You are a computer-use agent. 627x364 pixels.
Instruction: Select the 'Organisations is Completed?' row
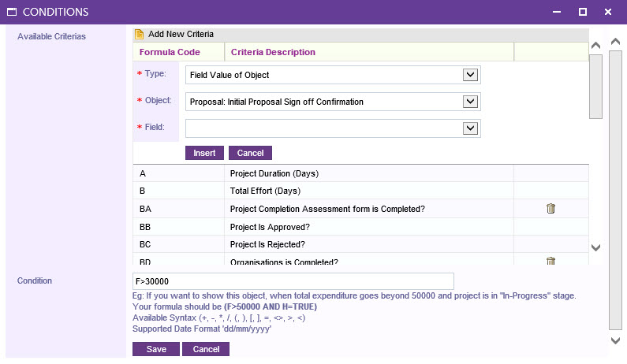(x=360, y=260)
